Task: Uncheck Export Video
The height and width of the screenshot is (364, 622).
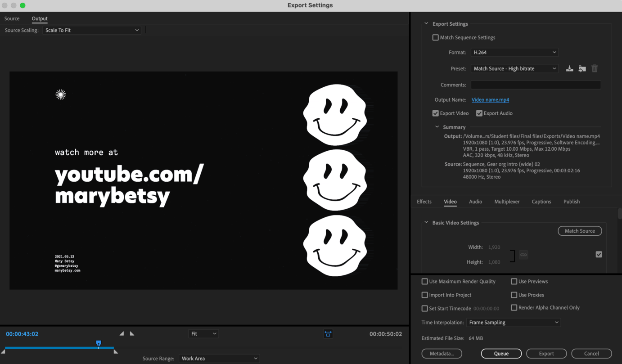Action: [435, 113]
